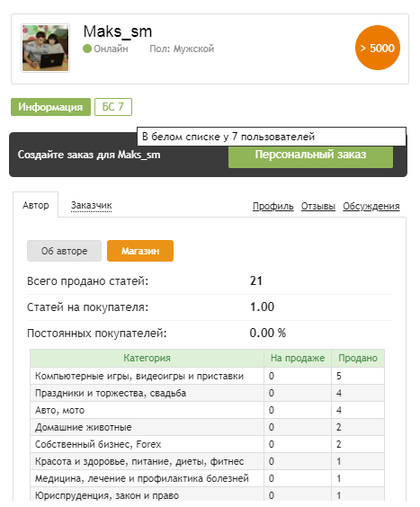Image resolution: width=420 pixels, height=507 pixels.
Task: Click 'Всего продано статей:' label
Action: click(x=87, y=281)
